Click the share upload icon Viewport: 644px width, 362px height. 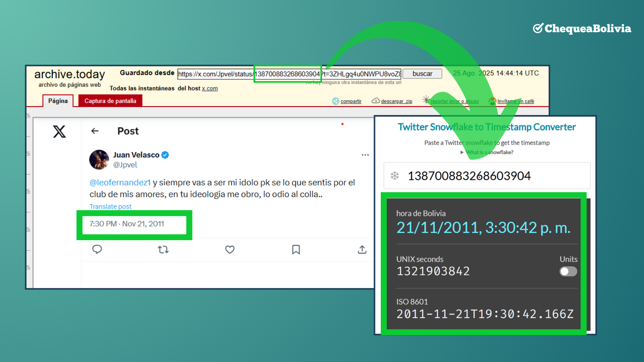click(x=362, y=250)
